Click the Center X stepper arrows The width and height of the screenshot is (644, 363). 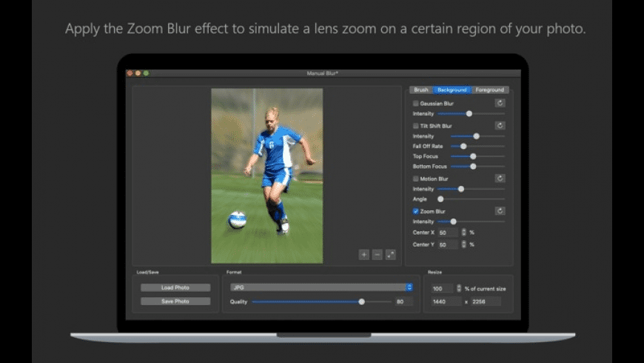463,233
